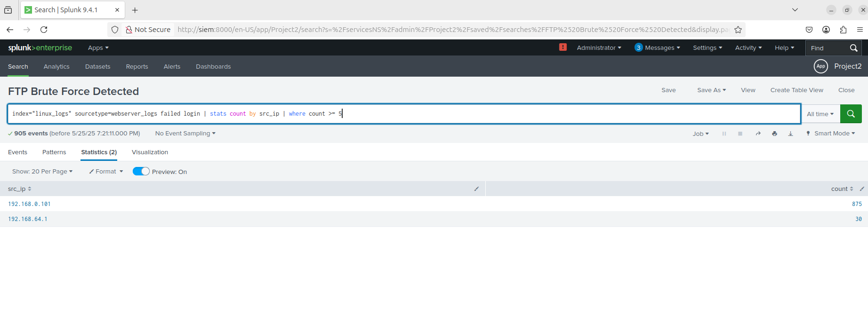868x324 pixels.
Task: Bookmark this page with star icon
Action: point(738,30)
